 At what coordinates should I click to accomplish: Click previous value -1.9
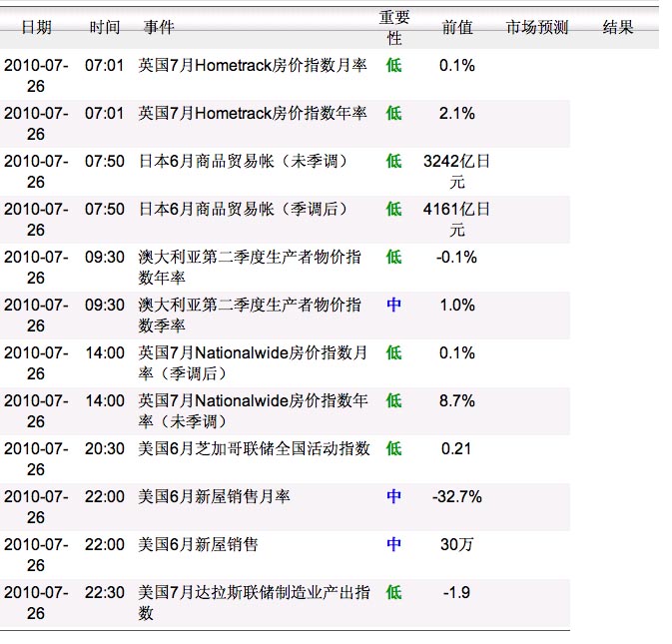[457, 593]
